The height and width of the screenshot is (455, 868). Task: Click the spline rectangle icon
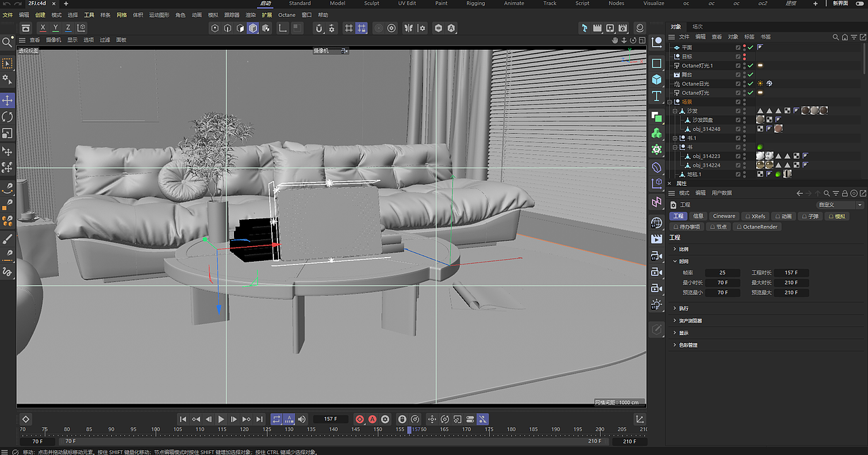click(656, 63)
